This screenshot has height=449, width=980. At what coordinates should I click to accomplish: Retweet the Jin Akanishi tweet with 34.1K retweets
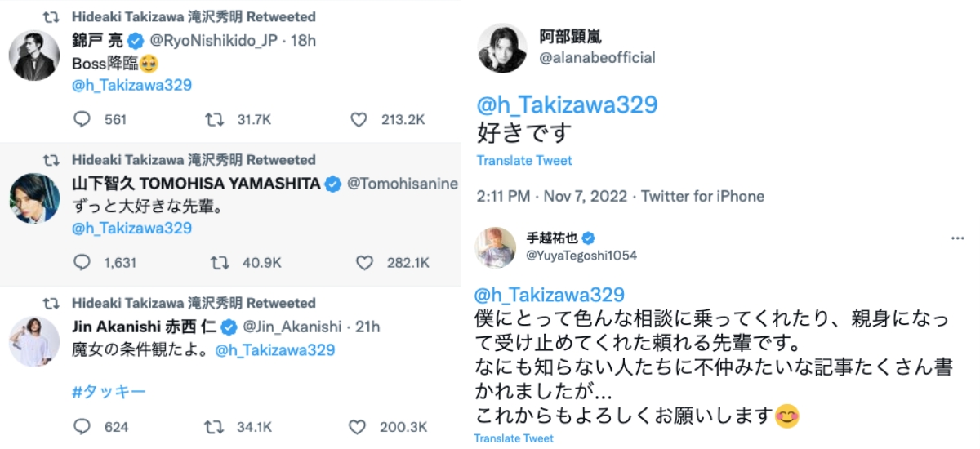coord(214,427)
